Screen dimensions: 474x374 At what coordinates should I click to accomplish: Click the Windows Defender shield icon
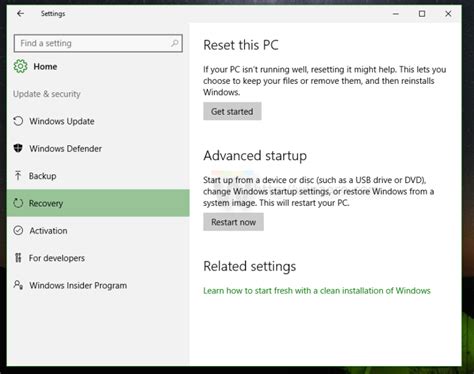tap(18, 148)
